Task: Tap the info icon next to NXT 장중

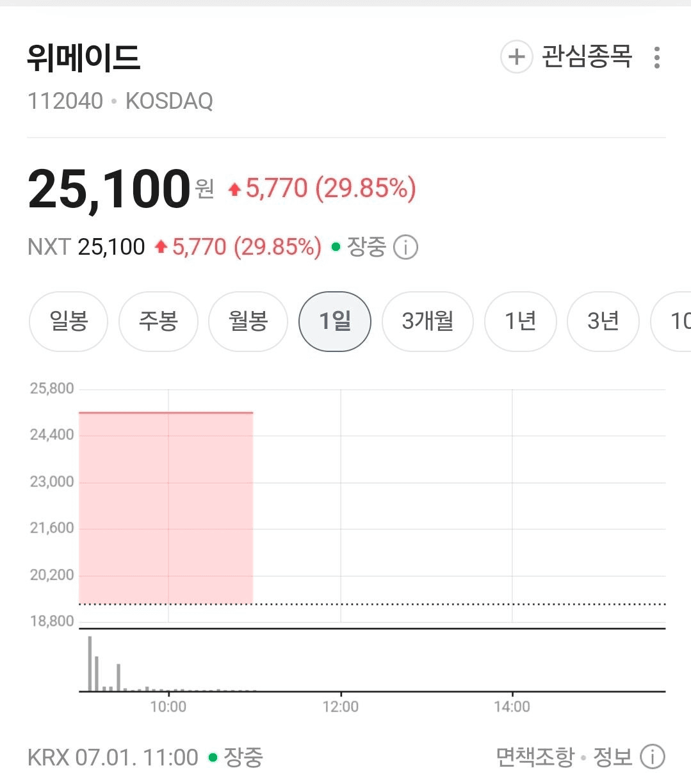Action: coord(405,247)
